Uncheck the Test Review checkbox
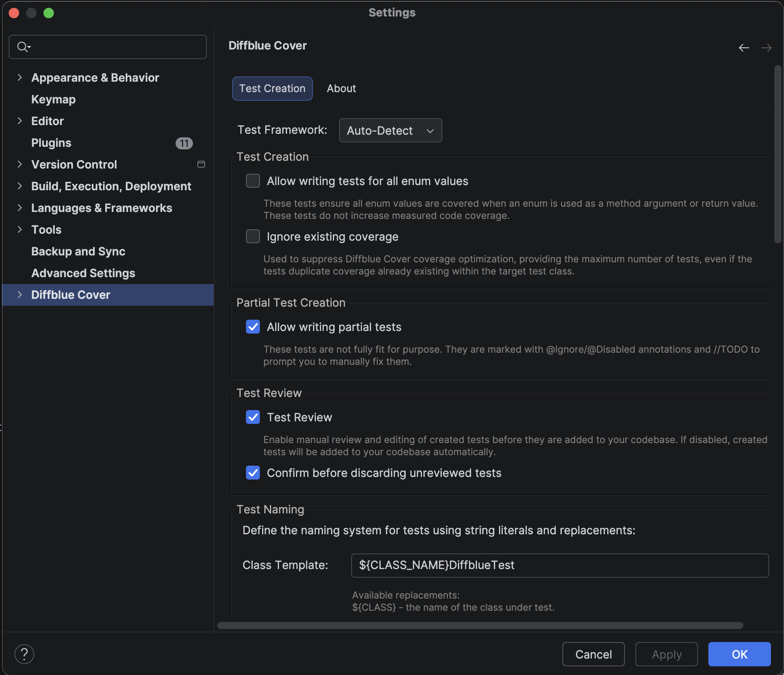This screenshot has height=675, width=784. (x=253, y=417)
